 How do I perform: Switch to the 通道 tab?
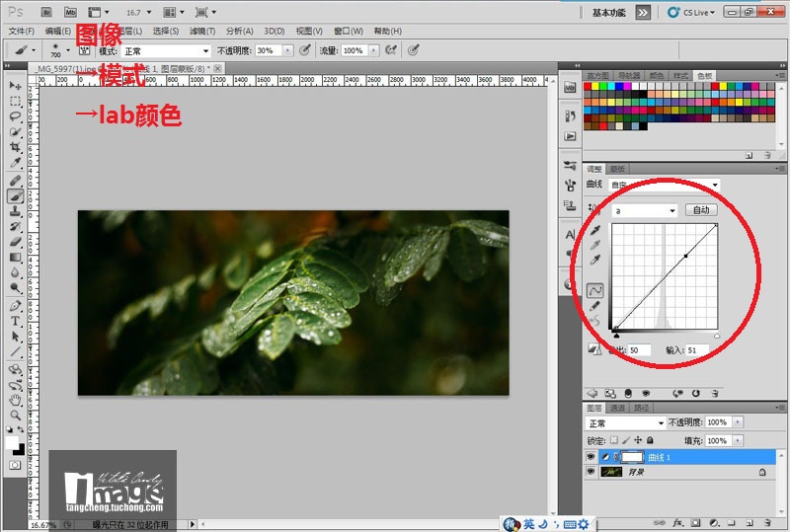click(x=617, y=408)
